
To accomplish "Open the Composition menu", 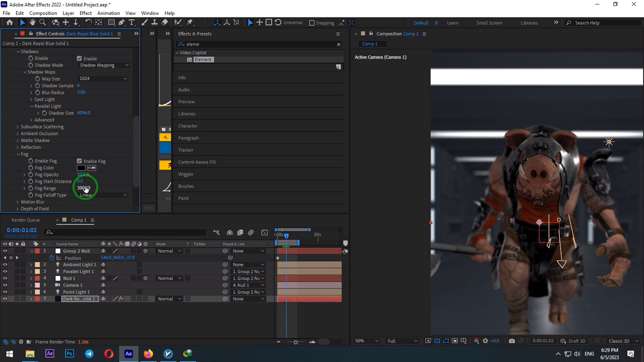I will pyautogui.click(x=43, y=13).
